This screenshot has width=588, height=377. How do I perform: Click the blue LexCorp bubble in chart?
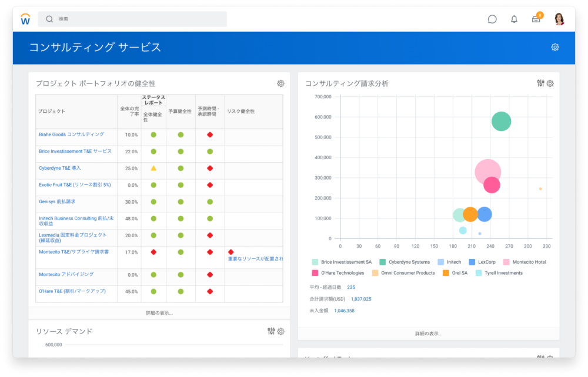coord(485,214)
